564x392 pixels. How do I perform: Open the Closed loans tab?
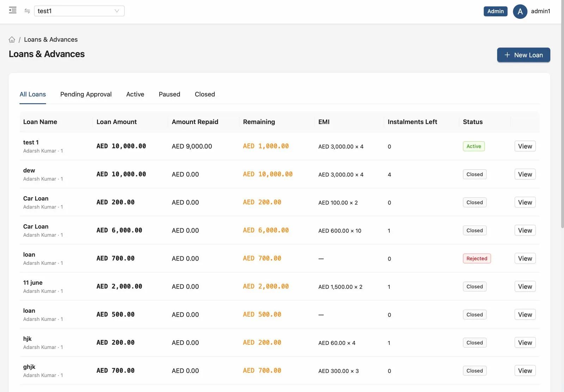(205, 94)
